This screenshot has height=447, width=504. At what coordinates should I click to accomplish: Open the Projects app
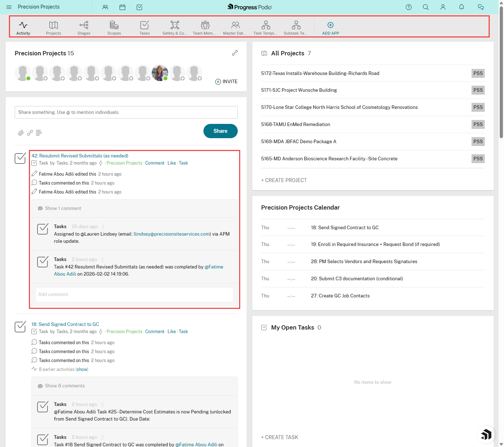click(x=54, y=27)
